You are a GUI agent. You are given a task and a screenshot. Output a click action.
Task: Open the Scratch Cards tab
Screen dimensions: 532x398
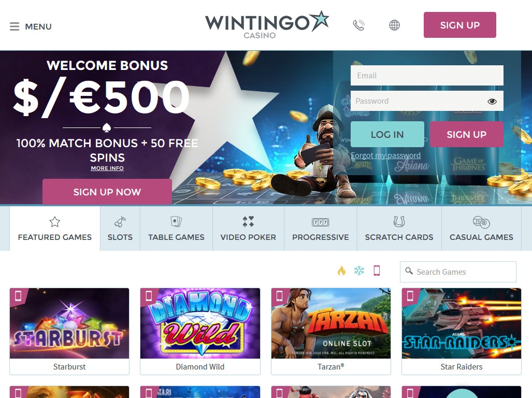[x=399, y=229]
